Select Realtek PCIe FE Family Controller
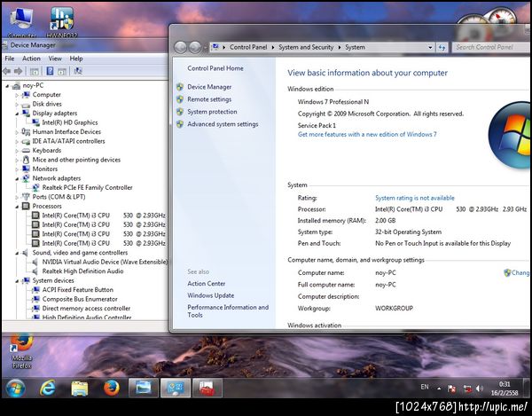 pos(87,188)
